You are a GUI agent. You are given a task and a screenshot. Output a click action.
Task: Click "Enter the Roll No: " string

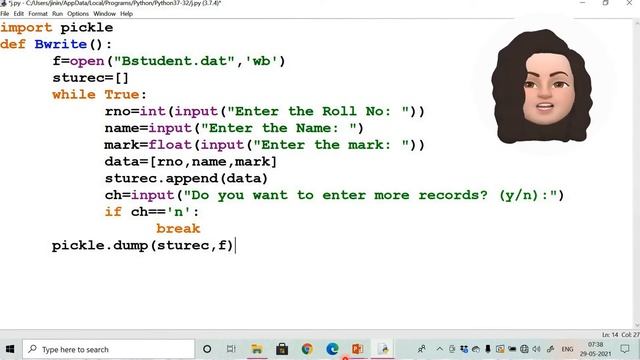(318, 111)
